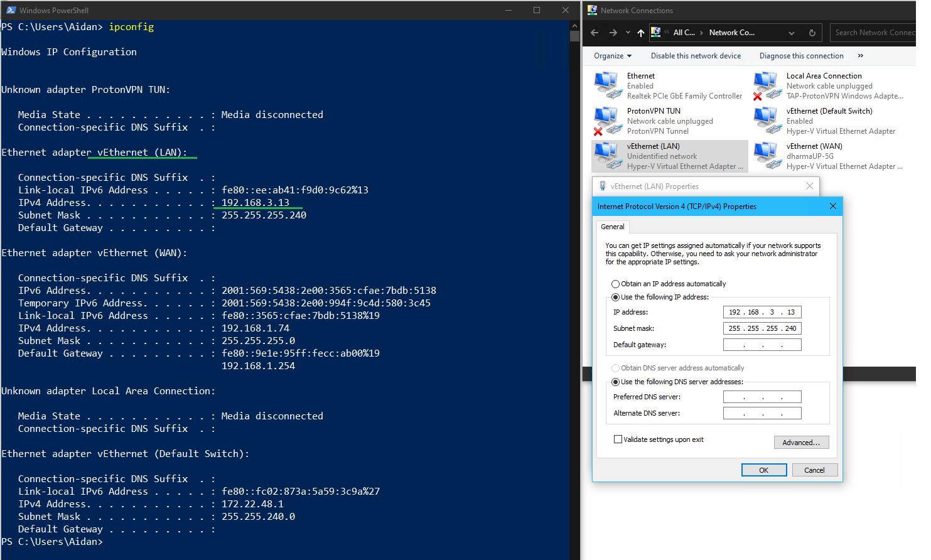Screen dimensions: 931x560
Task: Click the vEthernet (LAN) Properties dialog icon
Action: pos(603,186)
